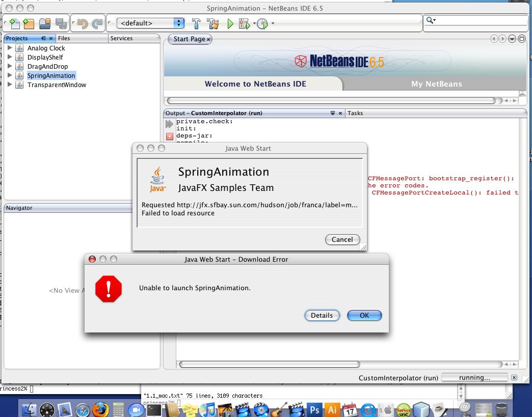Open Firefox from the Dock
Image resolution: width=532 pixels, height=417 pixels.
(100, 409)
